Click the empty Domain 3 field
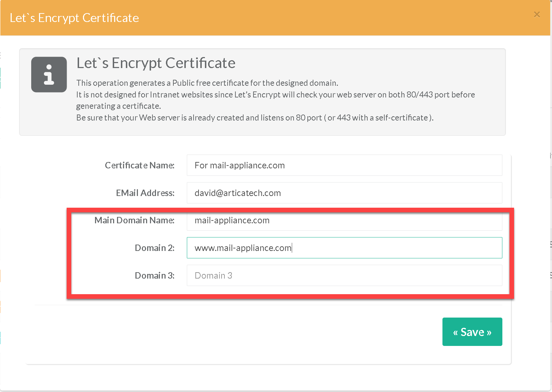This screenshot has height=392, width=552. (x=344, y=275)
